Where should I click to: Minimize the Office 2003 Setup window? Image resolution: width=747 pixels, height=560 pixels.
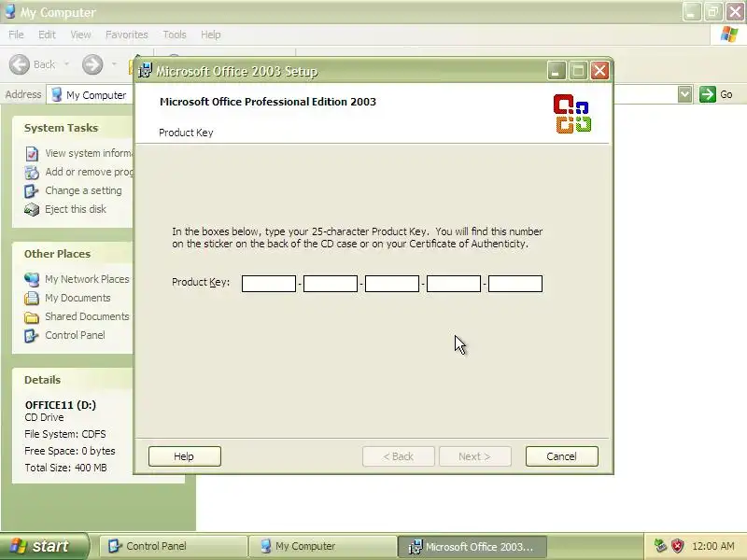[556, 71]
